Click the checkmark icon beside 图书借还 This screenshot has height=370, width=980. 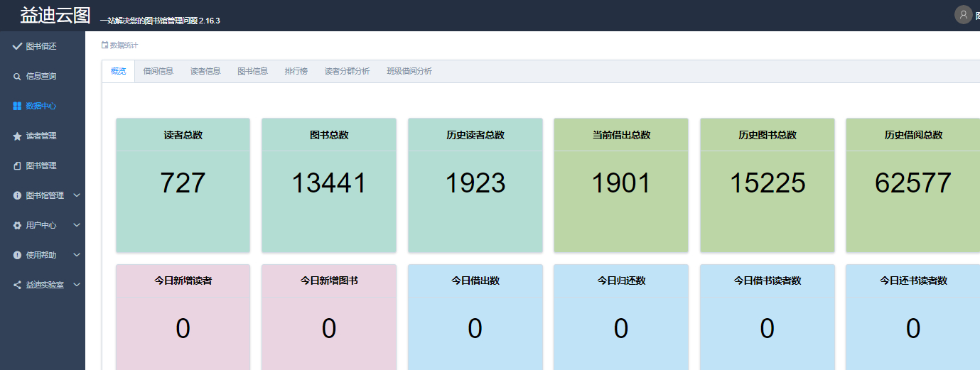[x=17, y=46]
